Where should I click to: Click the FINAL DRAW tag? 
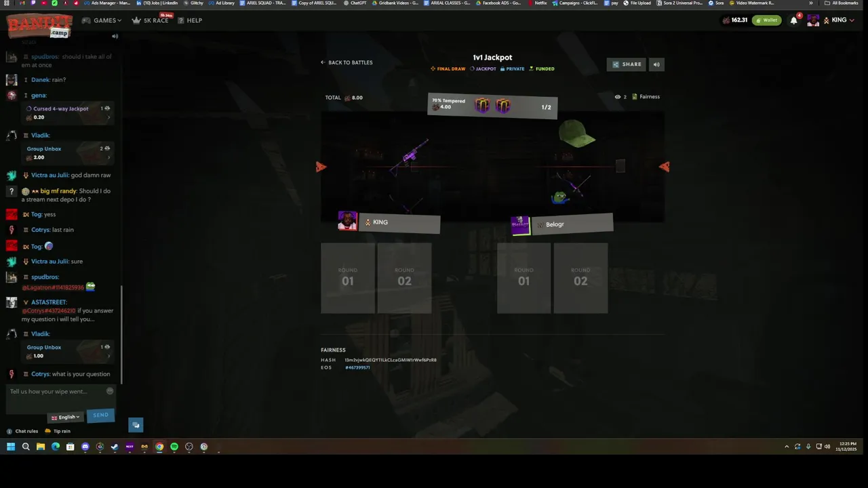point(448,69)
